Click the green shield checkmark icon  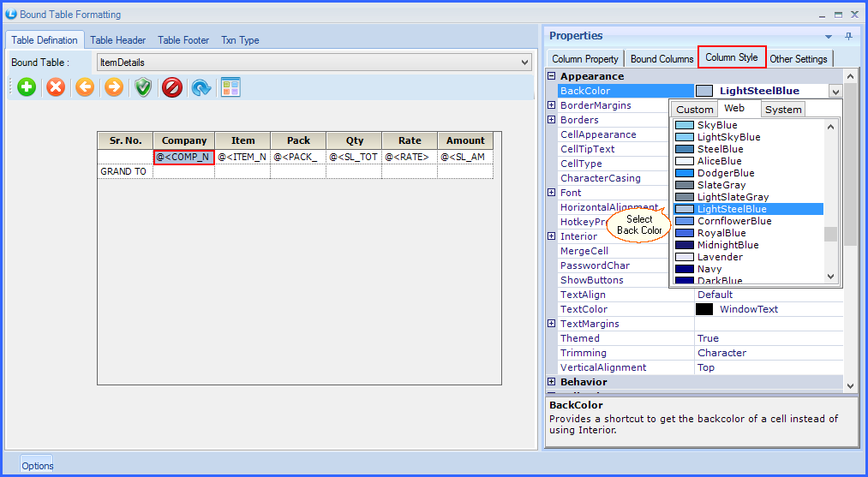pyautogui.click(x=143, y=87)
